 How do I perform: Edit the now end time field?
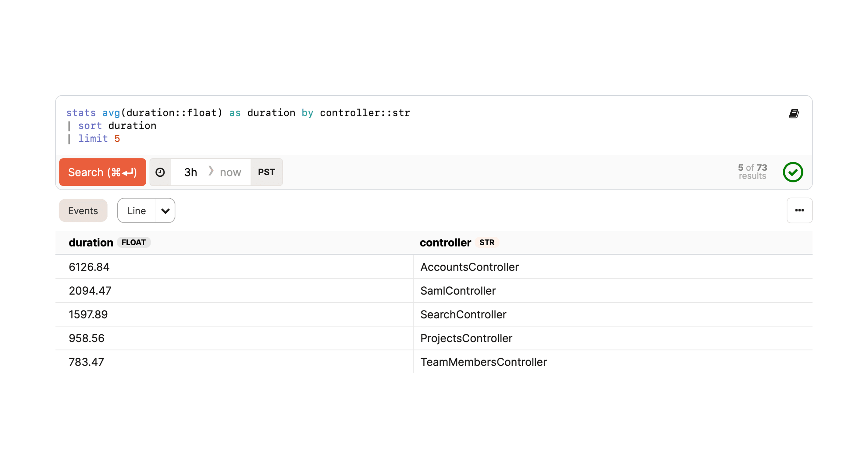[x=230, y=172]
